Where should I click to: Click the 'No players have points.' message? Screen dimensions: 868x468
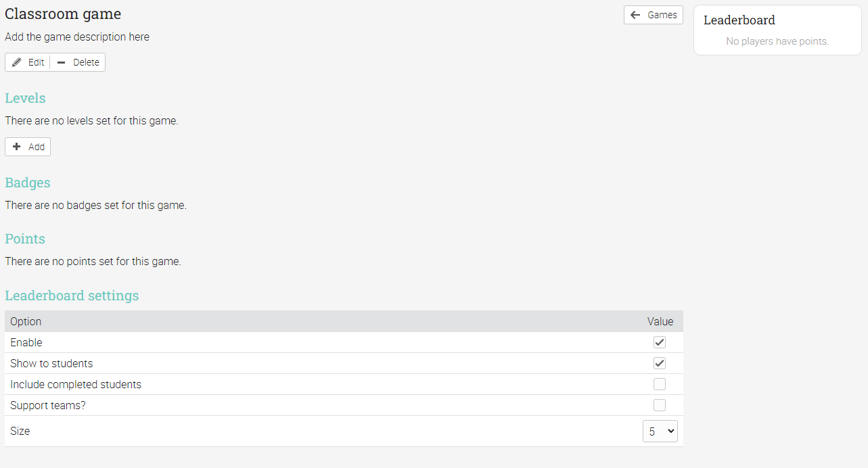(777, 41)
